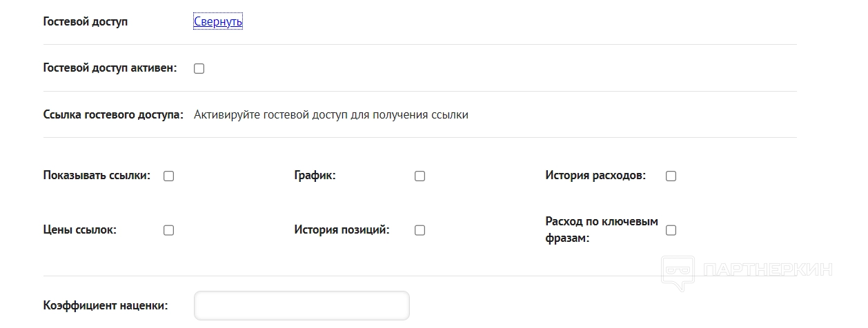Viewport: 868px width, 328px height.
Task: Toggle the История расходов checkbox
Action: click(671, 176)
